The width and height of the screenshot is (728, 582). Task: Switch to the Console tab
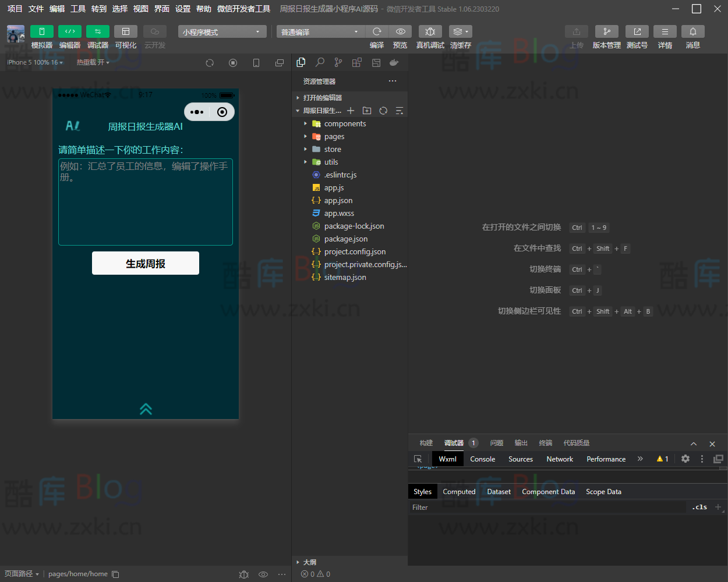click(482, 459)
